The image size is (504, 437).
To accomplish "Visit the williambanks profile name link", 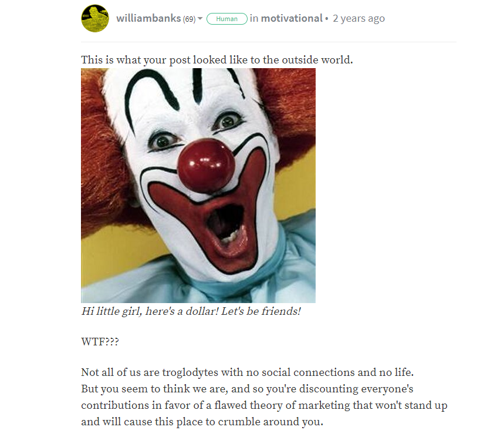I will coord(148,18).
